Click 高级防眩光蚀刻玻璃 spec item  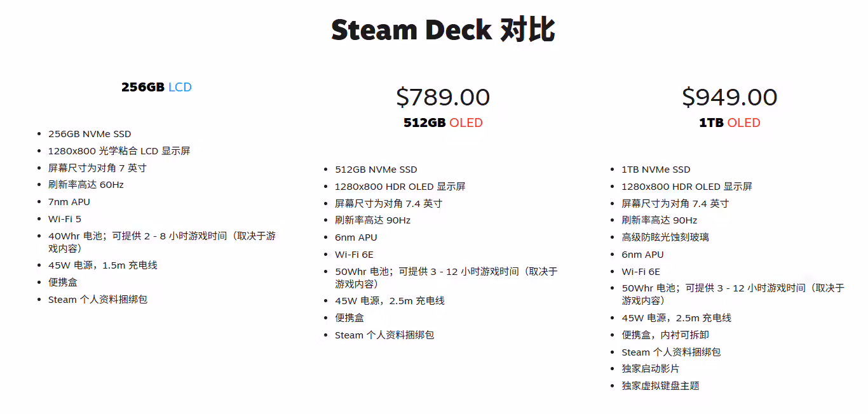pos(665,237)
